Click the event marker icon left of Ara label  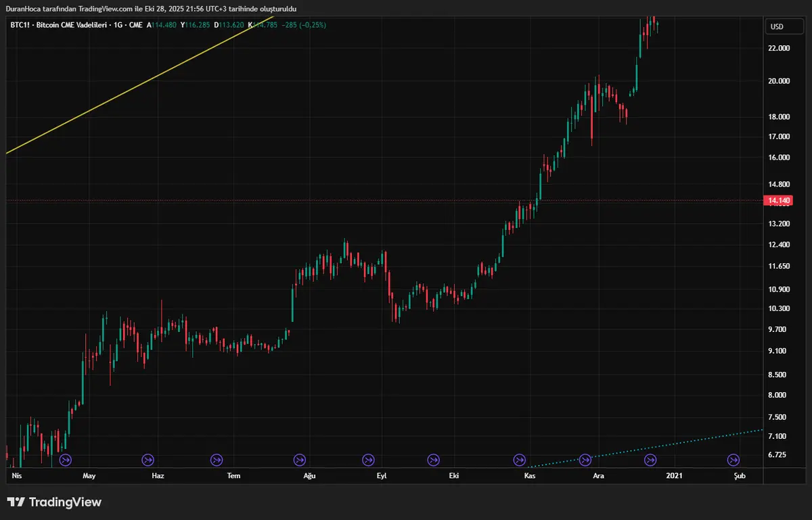tap(585, 460)
